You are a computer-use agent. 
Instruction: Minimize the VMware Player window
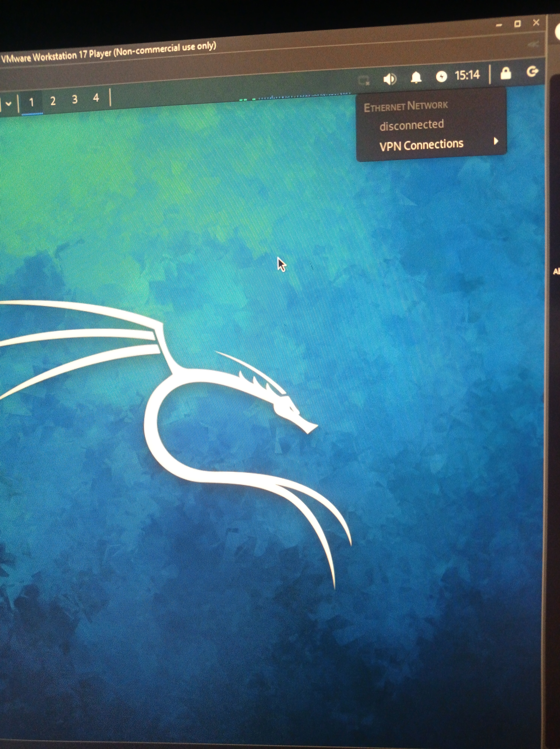pos(498,25)
